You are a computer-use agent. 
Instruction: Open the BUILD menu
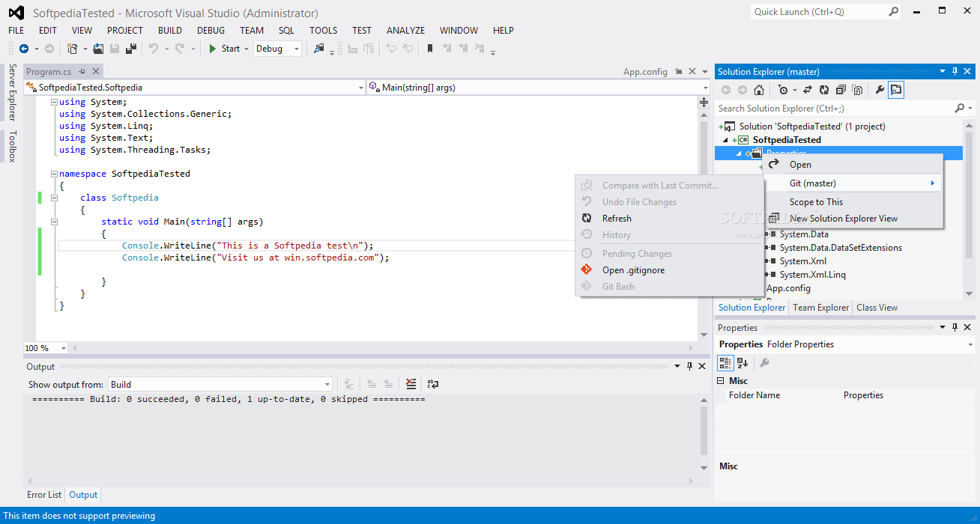coord(170,31)
